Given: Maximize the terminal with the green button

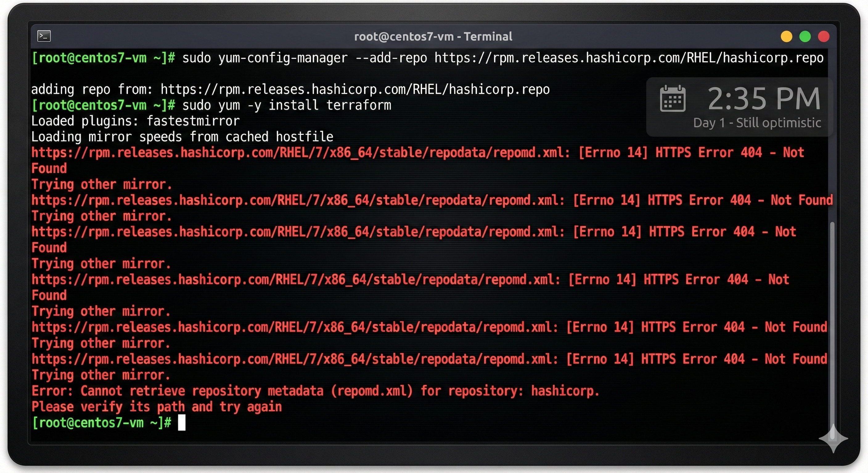Looking at the screenshot, I should pyautogui.click(x=805, y=36).
